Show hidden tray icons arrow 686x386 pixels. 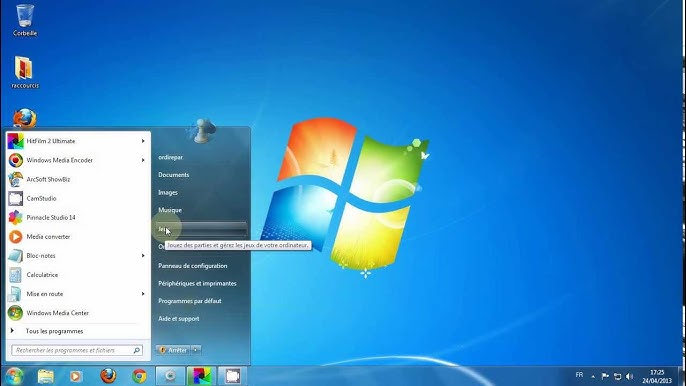click(x=593, y=376)
